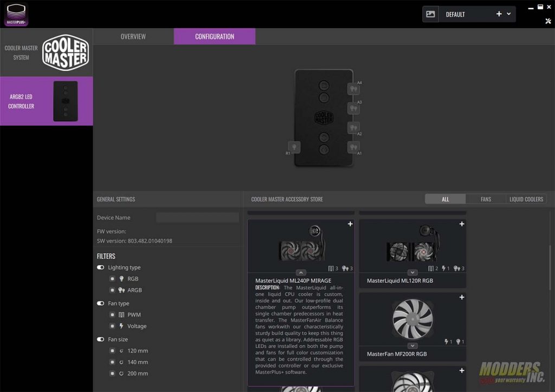Image resolution: width=555 pixels, height=392 pixels.
Task: Toggle the Lighting type filter switch
Action: 100,267
